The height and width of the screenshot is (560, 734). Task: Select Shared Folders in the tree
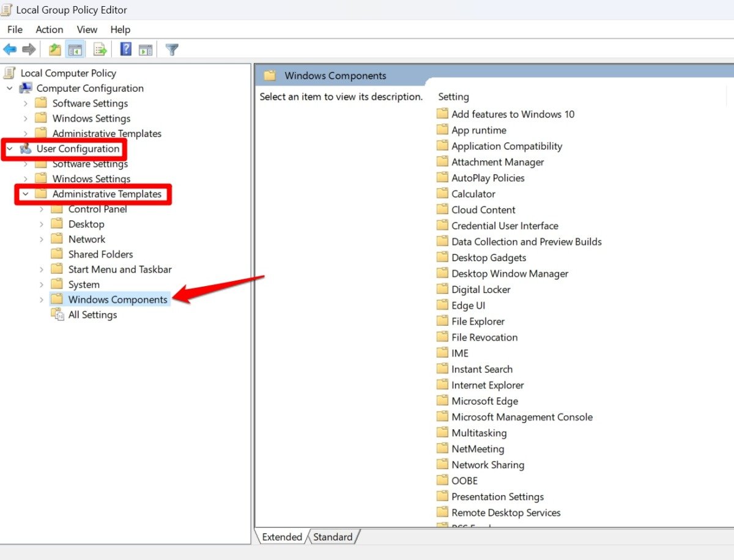point(100,254)
